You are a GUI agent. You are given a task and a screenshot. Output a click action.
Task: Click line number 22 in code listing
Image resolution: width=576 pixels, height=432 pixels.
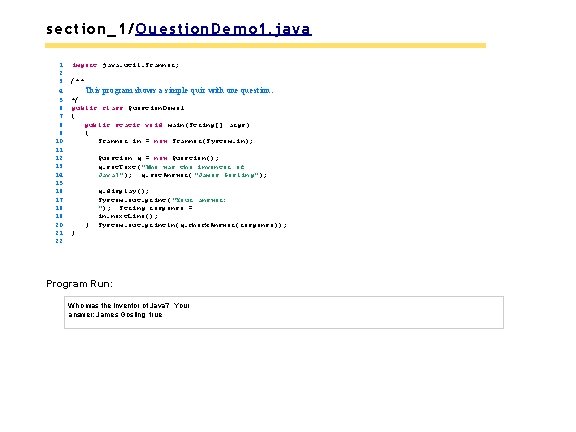(x=59, y=241)
